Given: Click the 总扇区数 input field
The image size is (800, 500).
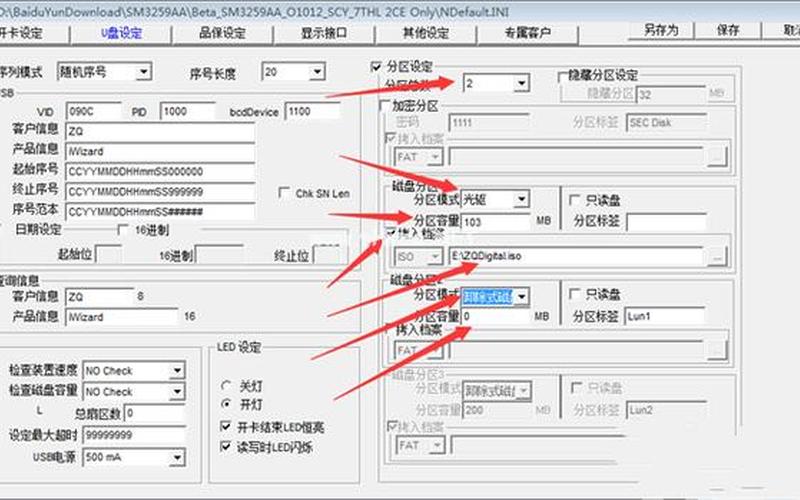Looking at the screenshot, I should (x=154, y=413).
